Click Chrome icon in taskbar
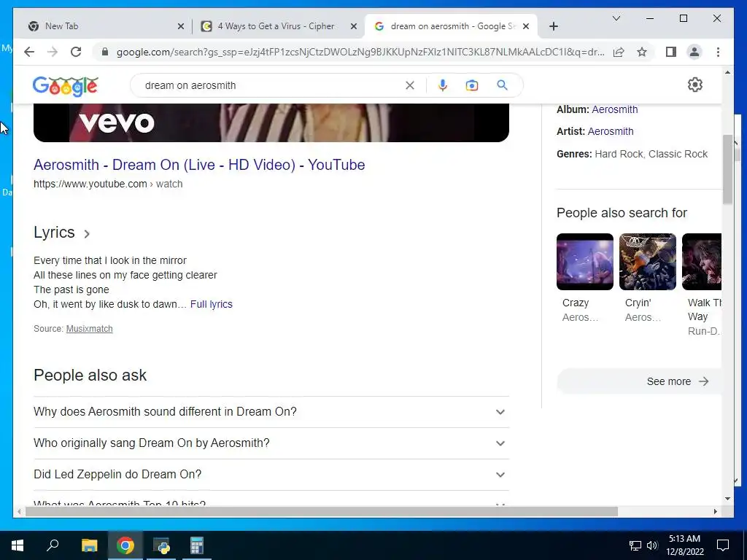Image resolution: width=747 pixels, height=560 pixels. point(125,545)
